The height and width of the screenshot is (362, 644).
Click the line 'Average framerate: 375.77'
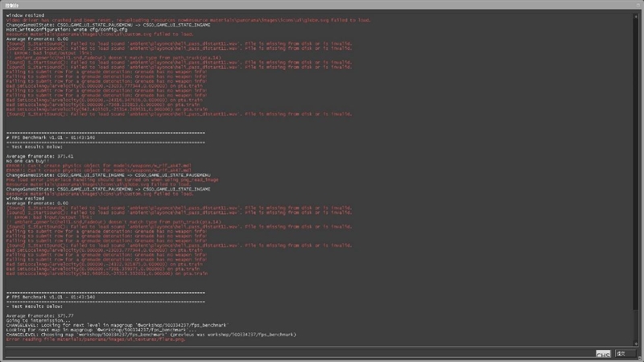point(39,315)
